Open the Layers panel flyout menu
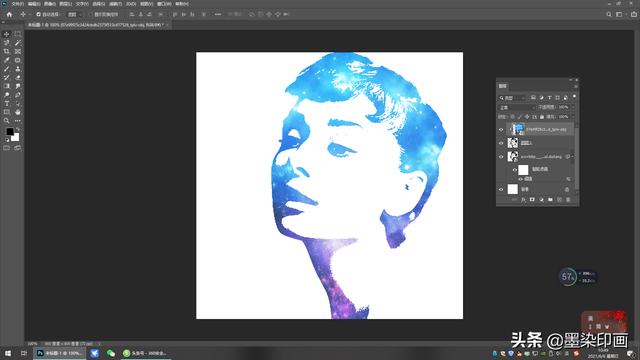Viewport: 640px width, 360px height. (x=576, y=86)
